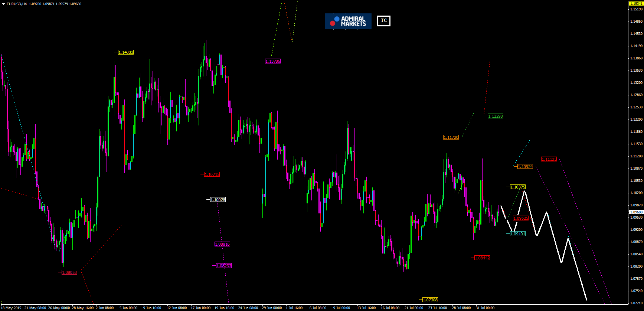Click the white 1.10028 price label
Screen dimensions: 644x311
point(218,200)
